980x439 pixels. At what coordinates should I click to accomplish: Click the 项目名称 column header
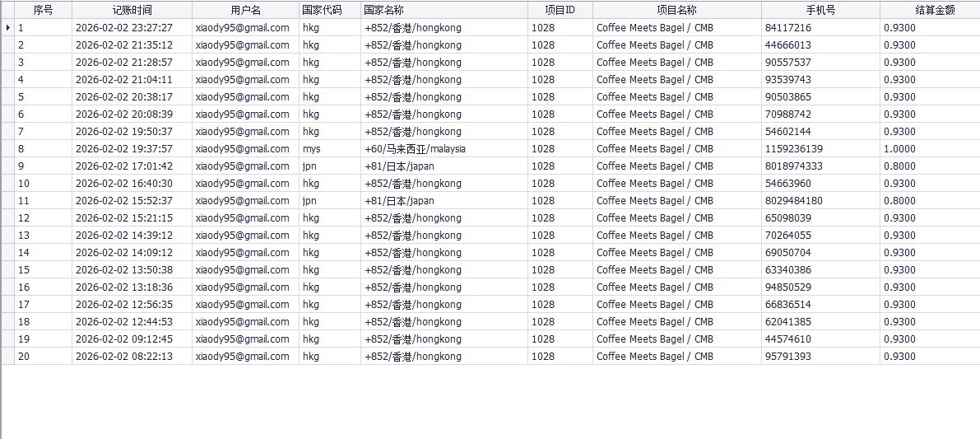[677, 10]
